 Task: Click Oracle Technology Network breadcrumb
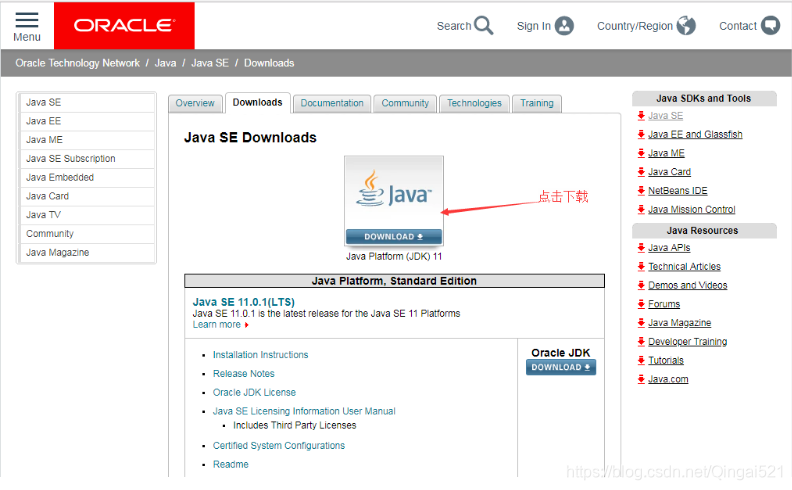point(77,63)
